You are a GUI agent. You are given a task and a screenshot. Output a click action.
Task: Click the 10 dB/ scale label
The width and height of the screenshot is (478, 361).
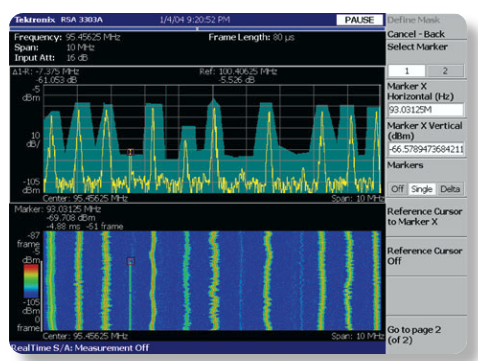(33, 140)
